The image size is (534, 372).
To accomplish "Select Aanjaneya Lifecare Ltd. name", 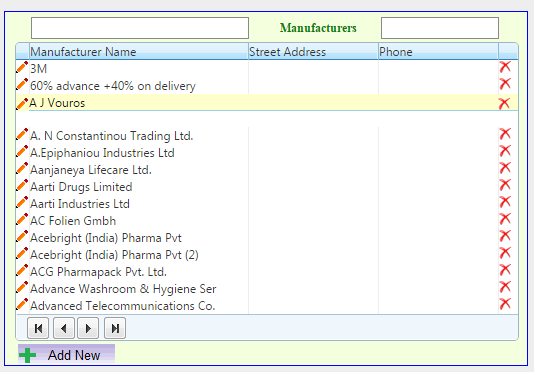I will point(91,170).
